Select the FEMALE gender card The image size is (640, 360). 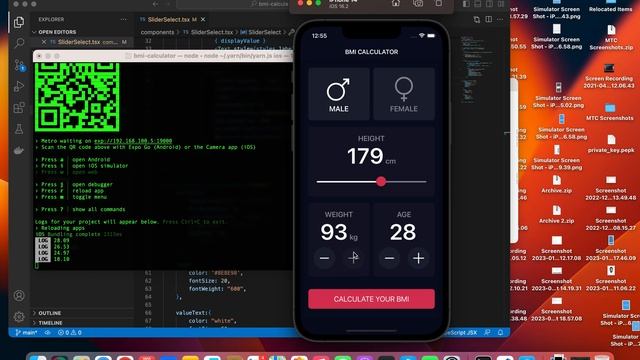click(404, 94)
